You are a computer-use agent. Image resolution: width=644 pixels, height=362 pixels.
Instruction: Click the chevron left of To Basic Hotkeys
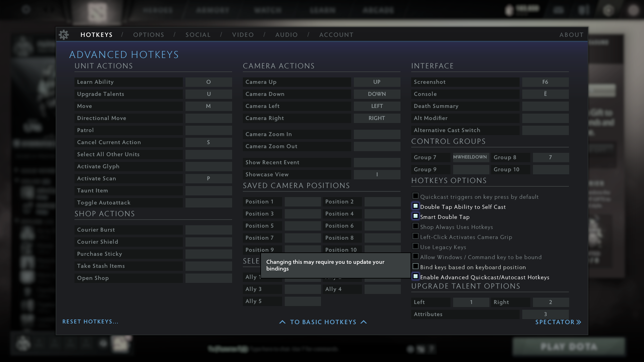282,322
